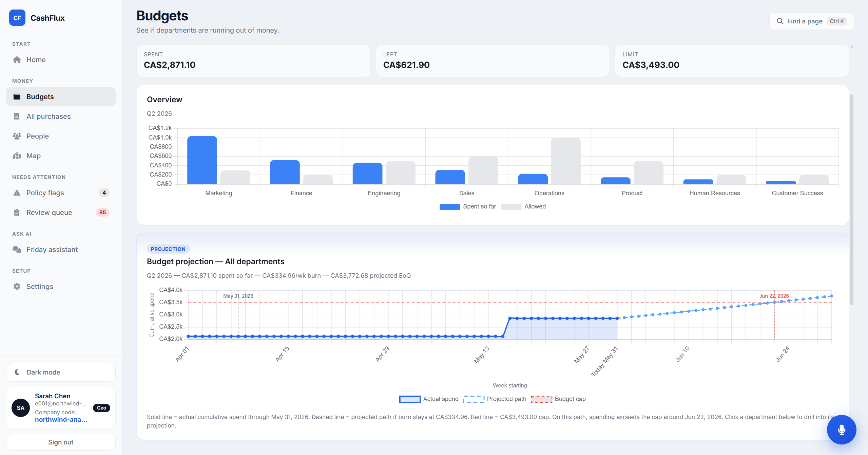Screen dimensions: 868x455
Task: Click the Policy flags warning icon
Action: click(x=17, y=193)
